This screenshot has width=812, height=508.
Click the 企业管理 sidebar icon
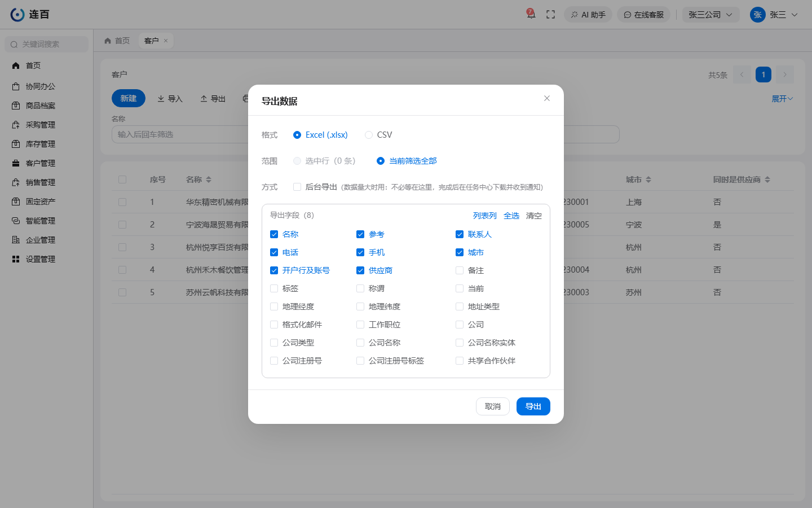16,240
